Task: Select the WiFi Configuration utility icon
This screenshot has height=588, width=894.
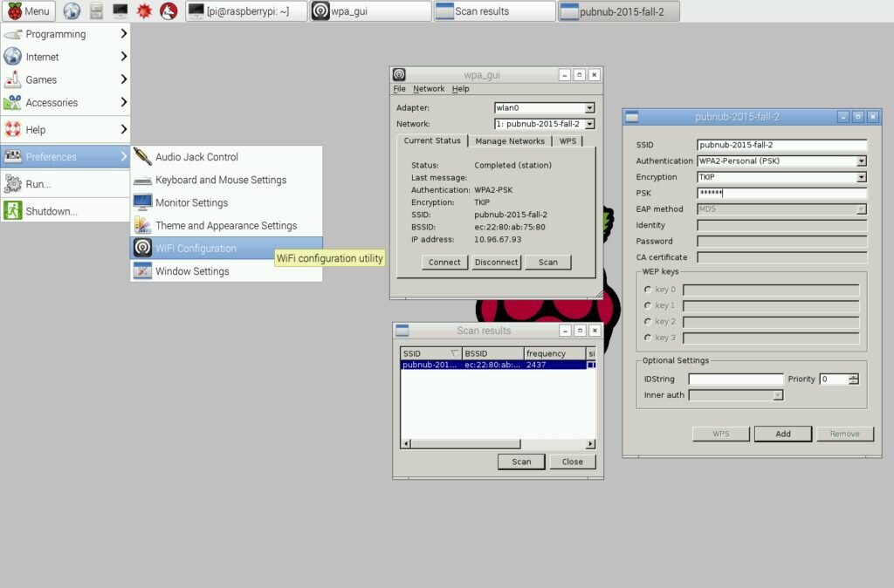Action: tap(141, 248)
